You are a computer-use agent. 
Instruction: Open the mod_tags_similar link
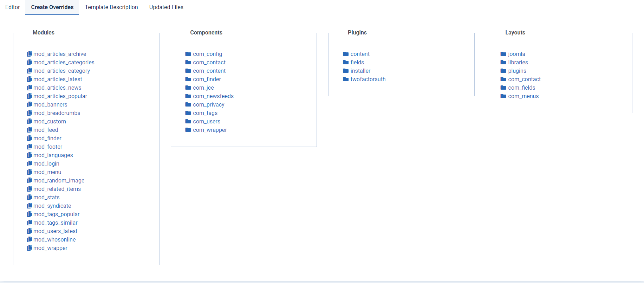pyautogui.click(x=56, y=223)
